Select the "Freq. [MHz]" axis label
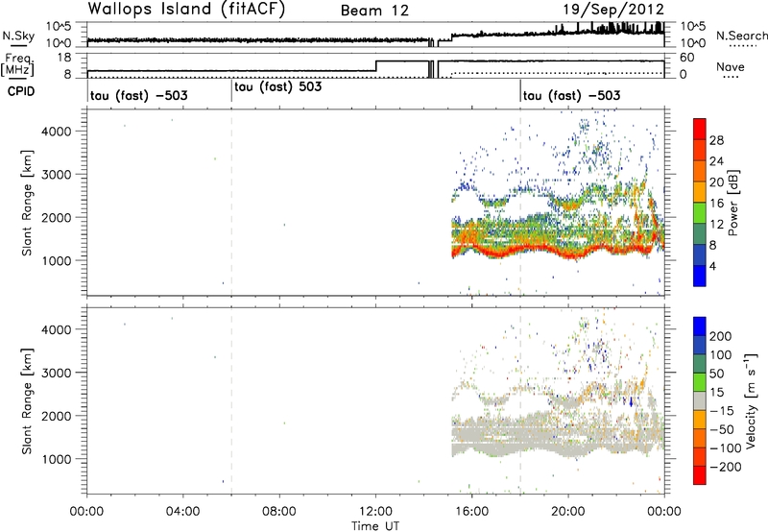Image resolution: width=768 pixels, height=532 pixels. [18, 65]
